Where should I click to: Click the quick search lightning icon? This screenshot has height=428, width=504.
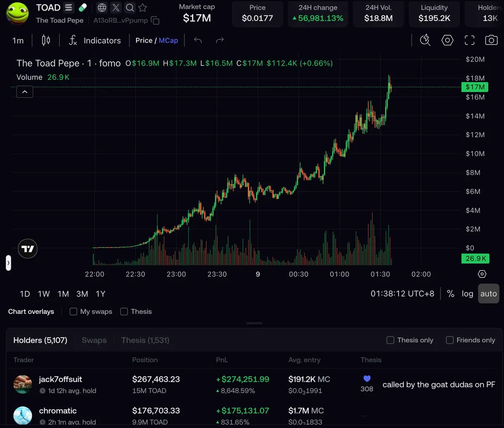[x=425, y=40]
